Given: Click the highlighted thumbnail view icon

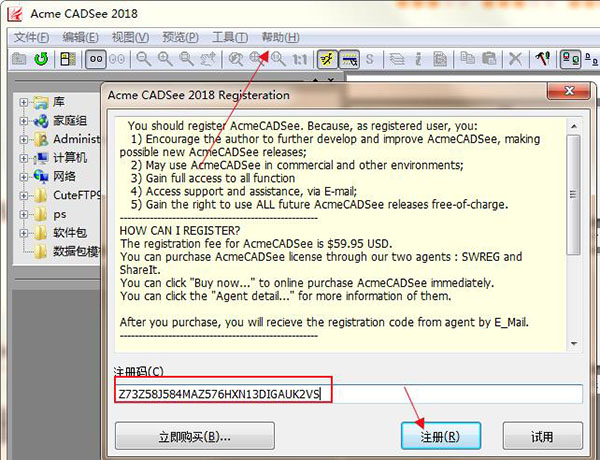Looking at the screenshot, I should pyautogui.click(x=571, y=59).
